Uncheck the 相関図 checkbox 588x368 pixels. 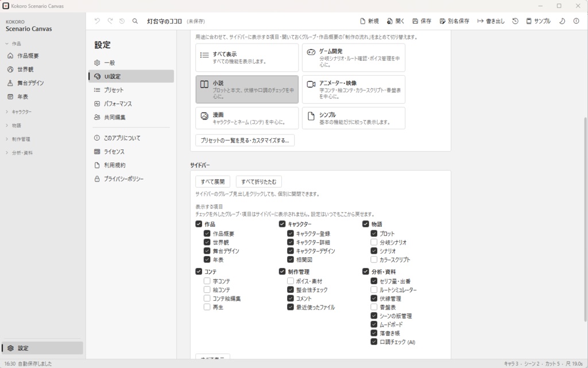tap(290, 259)
